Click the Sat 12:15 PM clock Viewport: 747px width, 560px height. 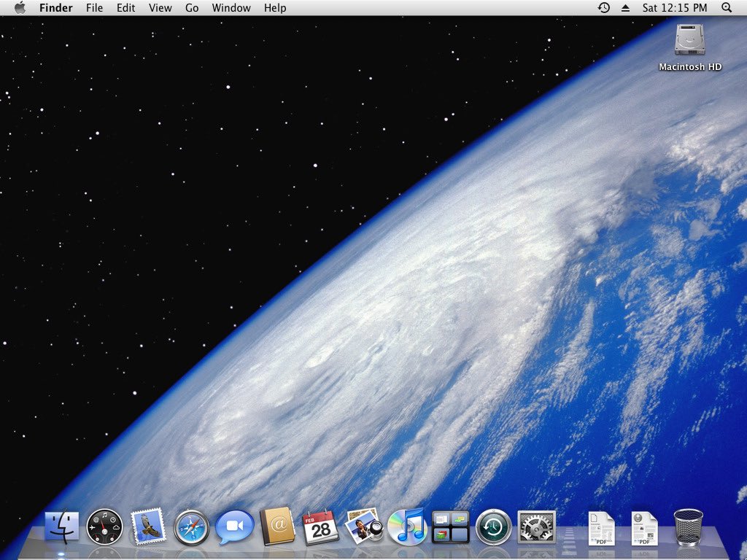[x=675, y=8]
